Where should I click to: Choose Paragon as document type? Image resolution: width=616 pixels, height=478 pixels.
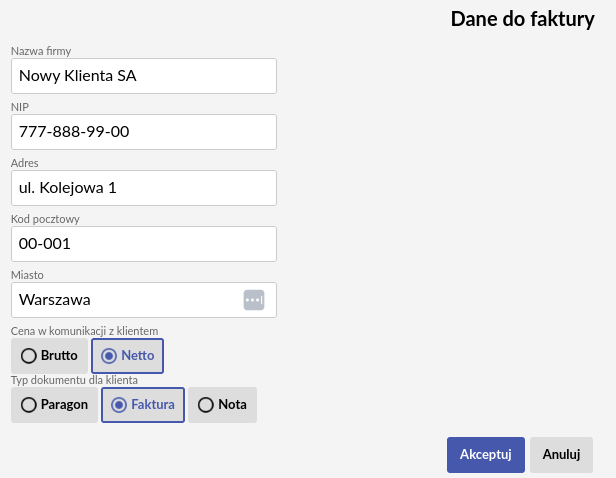tap(54, 405)
